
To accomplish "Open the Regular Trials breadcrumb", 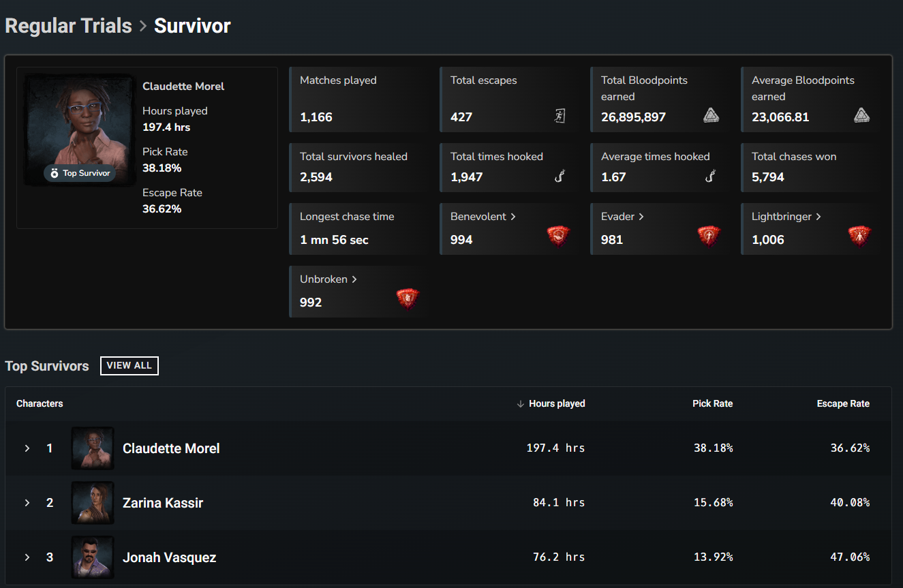I will [68, 25].
